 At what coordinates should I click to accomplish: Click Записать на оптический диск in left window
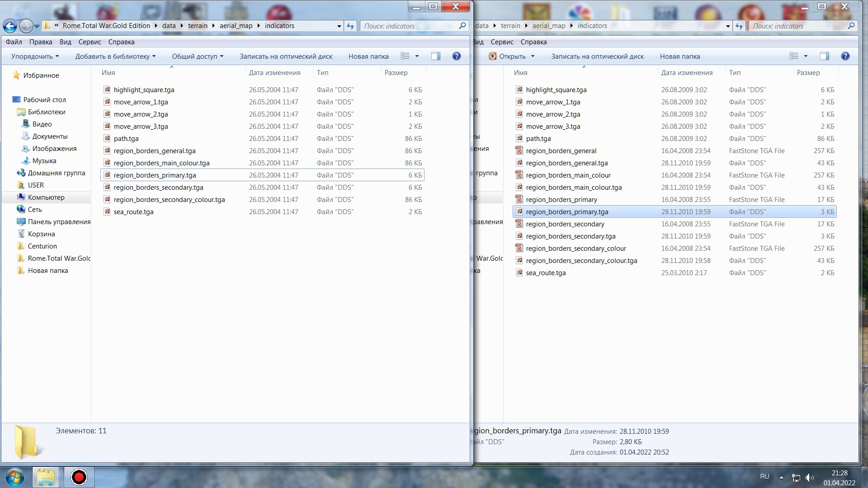click(x=286, y=56)
